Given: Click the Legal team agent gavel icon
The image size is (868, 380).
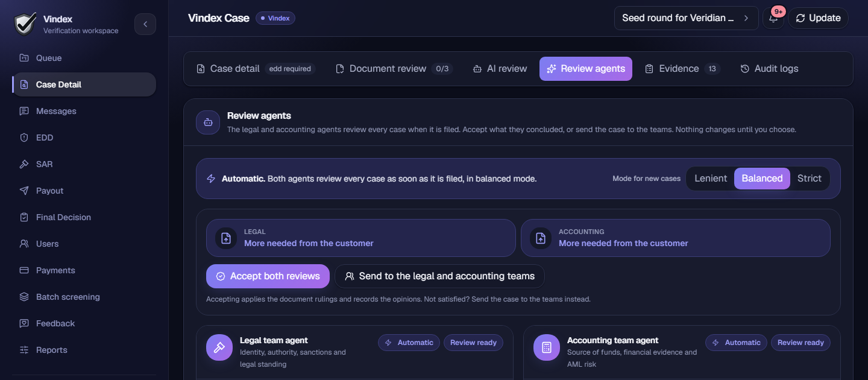Looking at the screenshot, I should [x=219, y=347].
